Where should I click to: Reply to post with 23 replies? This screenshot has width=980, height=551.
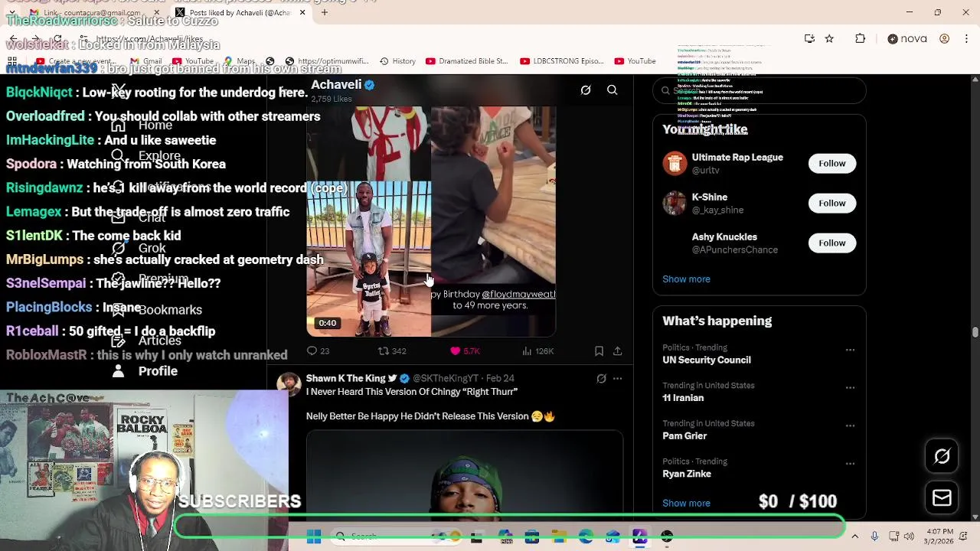[x=318, y=351]
